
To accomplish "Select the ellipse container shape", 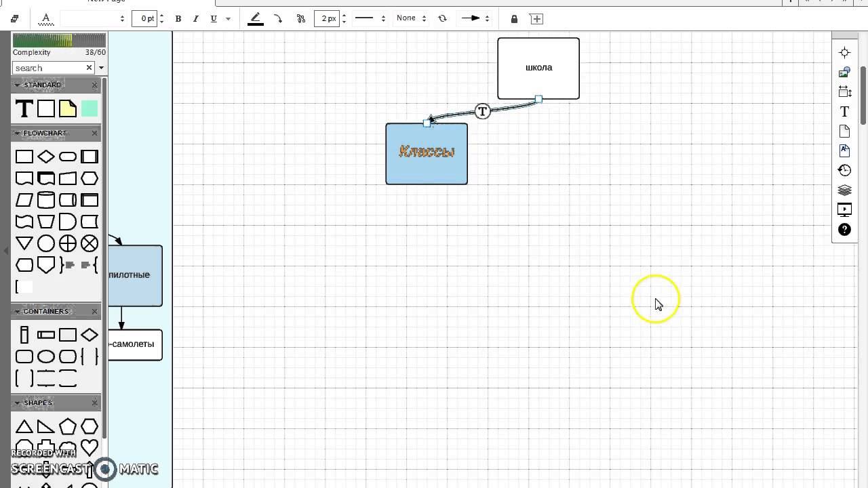I will coord(46,357).
